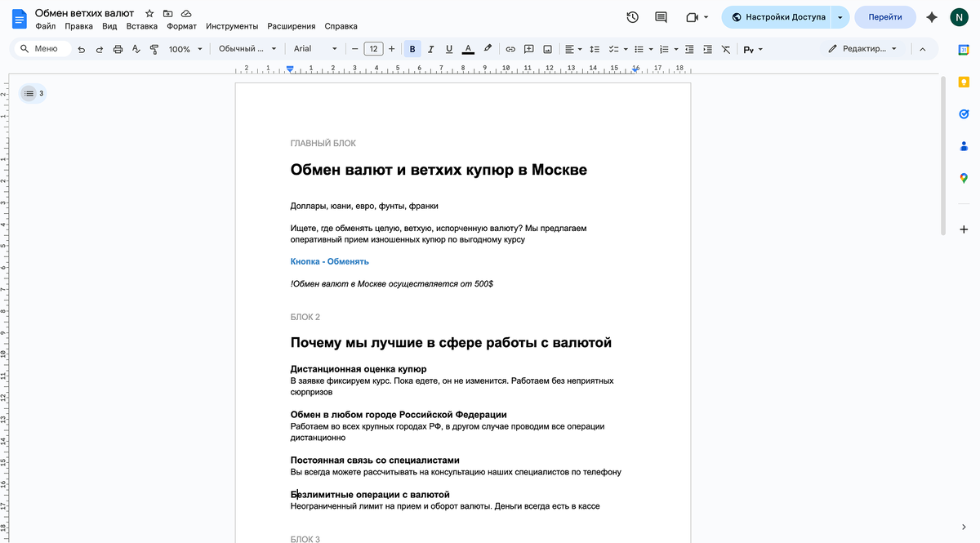Open the Правка menu
Image resolution: width=980 pixels, height=543 pixels.
click(79, 26)
